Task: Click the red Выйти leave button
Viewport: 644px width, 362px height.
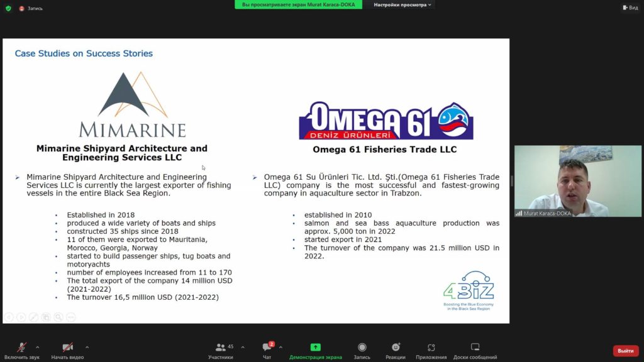Action: [x=625, y=351]
